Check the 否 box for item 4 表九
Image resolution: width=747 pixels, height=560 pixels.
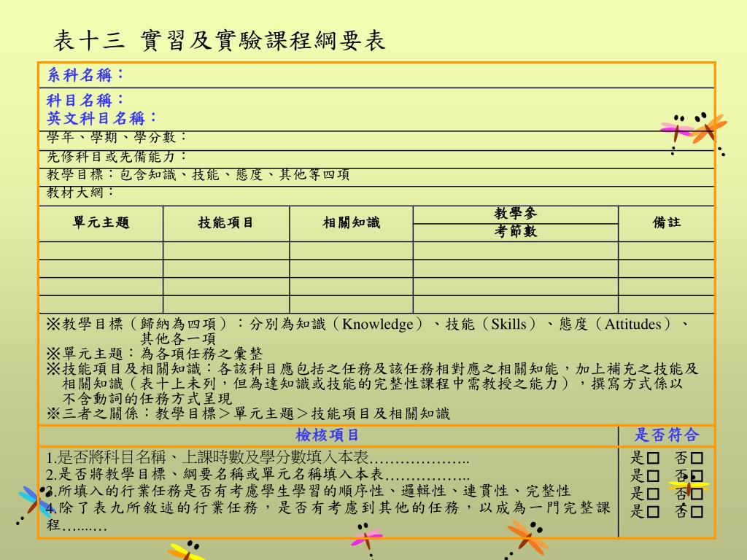click(697, 511)
